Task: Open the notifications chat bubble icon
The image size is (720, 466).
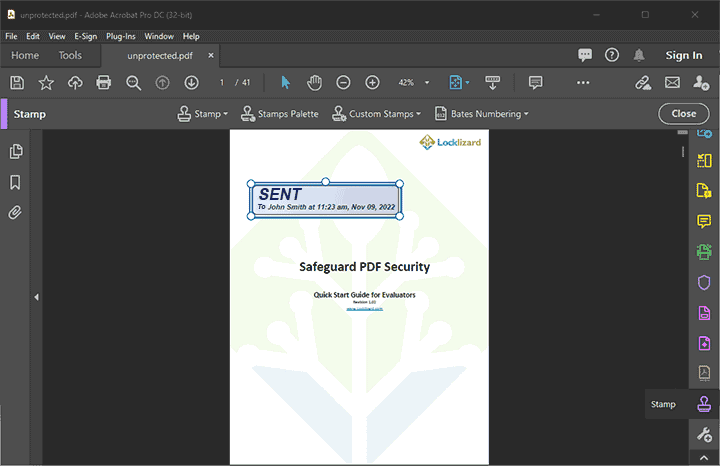Action: click(585, 55)
